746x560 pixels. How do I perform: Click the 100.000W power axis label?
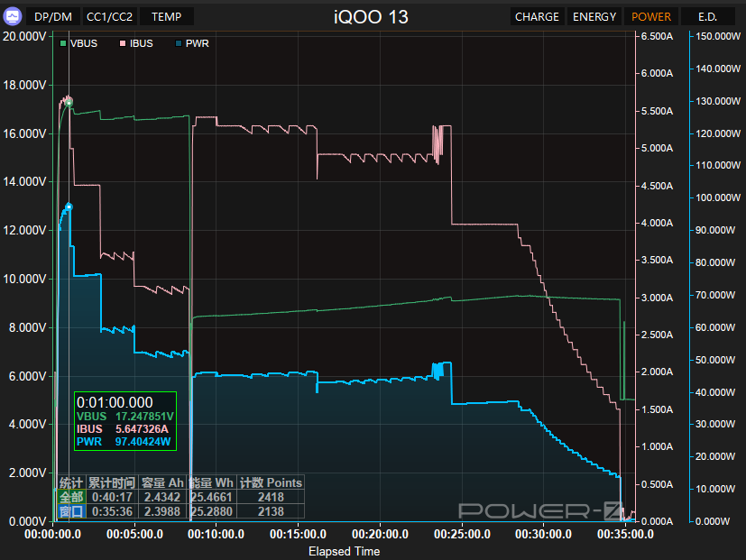click(x=718, y=197)
